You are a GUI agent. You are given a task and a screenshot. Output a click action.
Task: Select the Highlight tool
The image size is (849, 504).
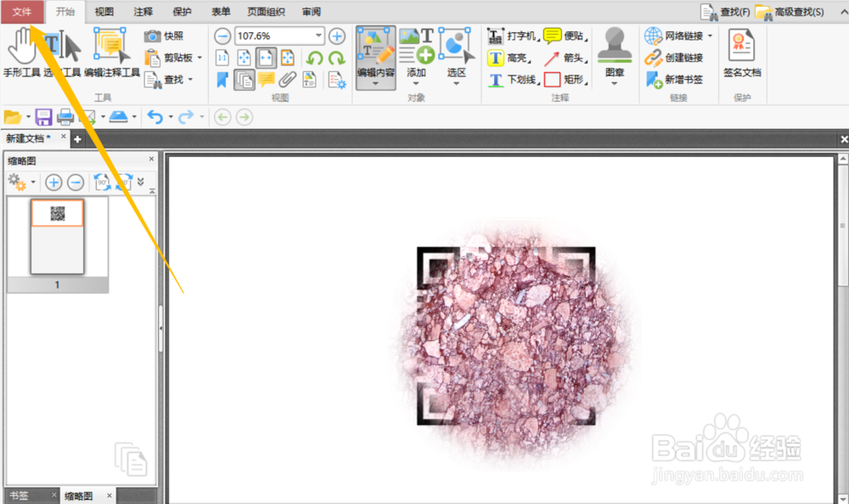click(509, 58)
